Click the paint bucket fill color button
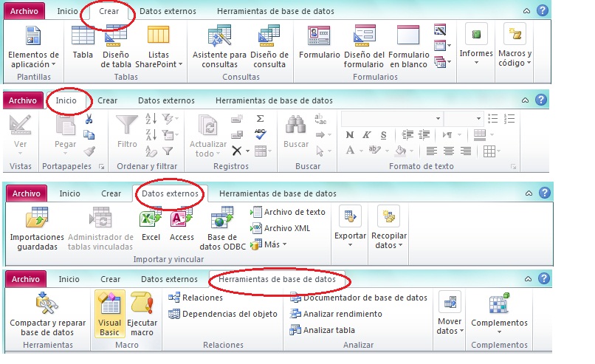Viewport: 595px width, 364px height. (400, 151)
